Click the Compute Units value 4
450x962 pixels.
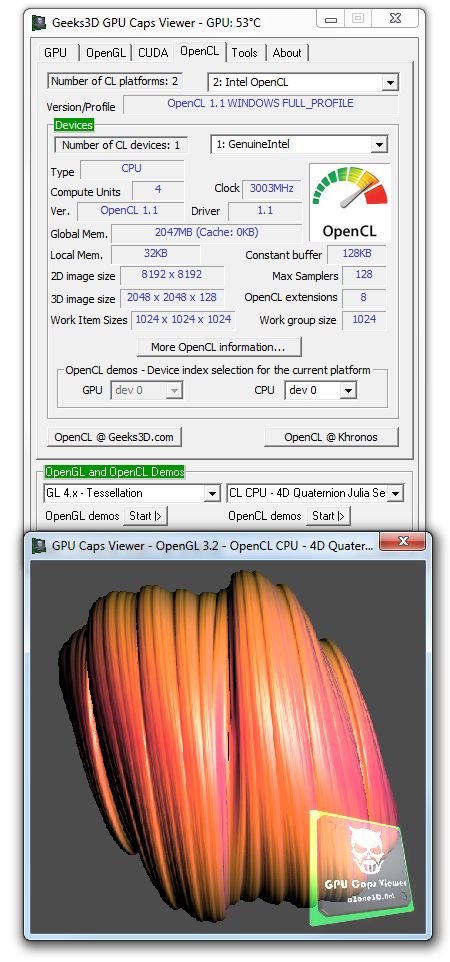[x=158, y=190]
